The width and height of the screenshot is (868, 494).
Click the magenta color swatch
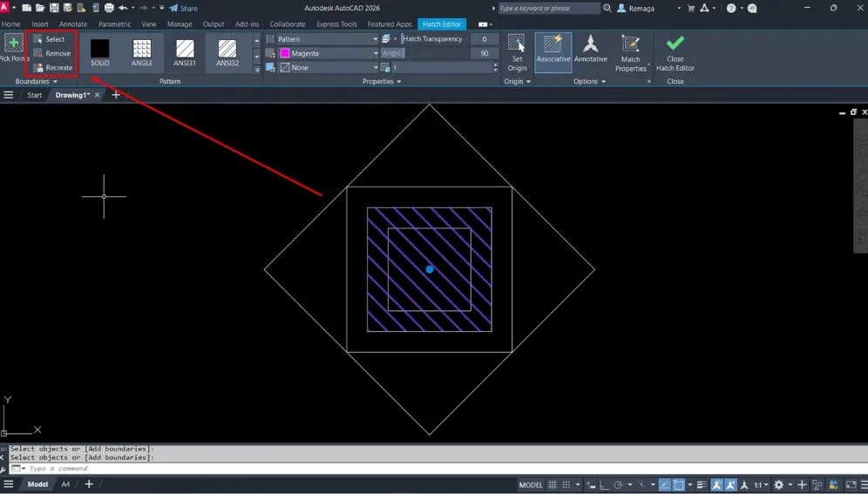(284, 53)
